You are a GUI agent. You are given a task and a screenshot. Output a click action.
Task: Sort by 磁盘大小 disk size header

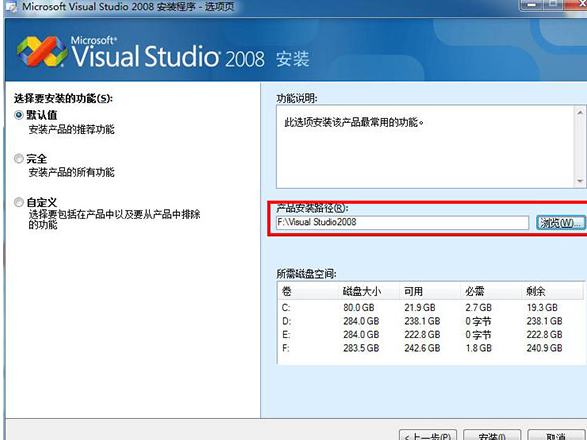[368, 291]
